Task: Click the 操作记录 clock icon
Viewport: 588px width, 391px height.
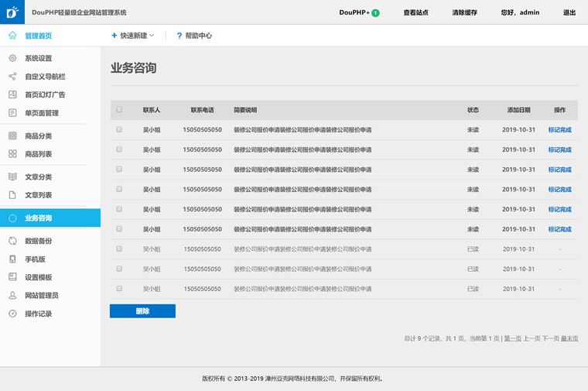Action: click(12, 314)
